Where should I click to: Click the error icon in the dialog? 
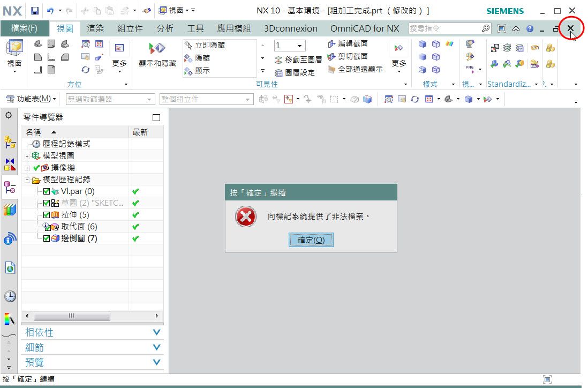pyautogui.click(x=246, y=217)
